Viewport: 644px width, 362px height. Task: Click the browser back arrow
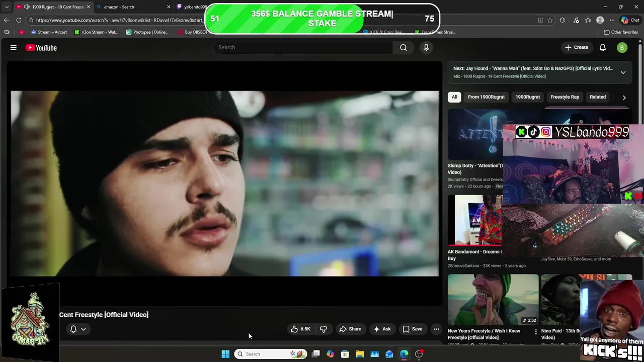click(x=7, y=20)
